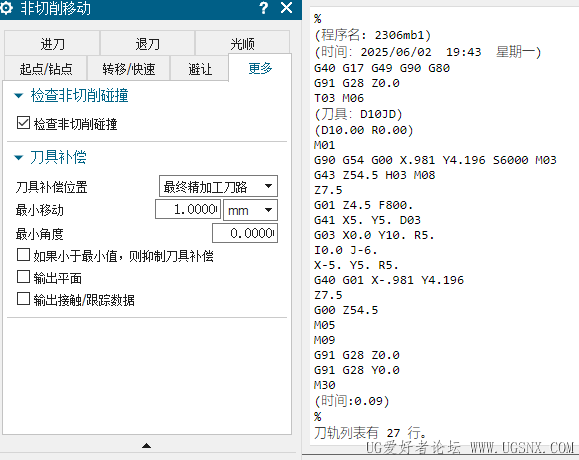Screen dimensions: 579x460
Task: Click the line 'G91 G28 Y0.0'
Action: click(x=357, y=370)
